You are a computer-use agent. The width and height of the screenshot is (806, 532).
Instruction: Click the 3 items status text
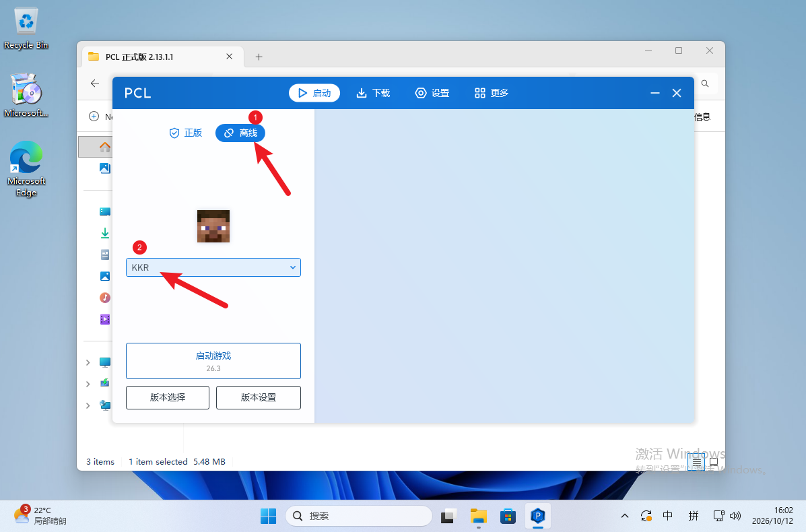point(100,461)
